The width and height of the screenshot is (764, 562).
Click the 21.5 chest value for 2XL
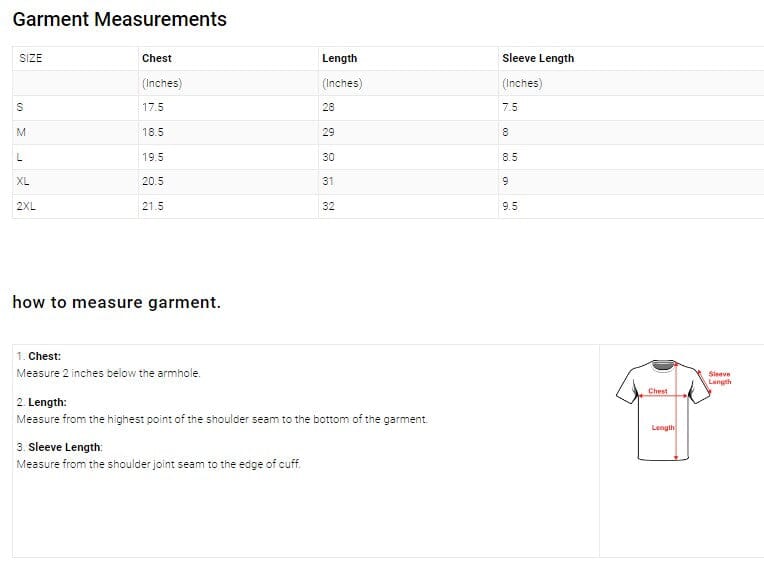(x=153, y=206)
